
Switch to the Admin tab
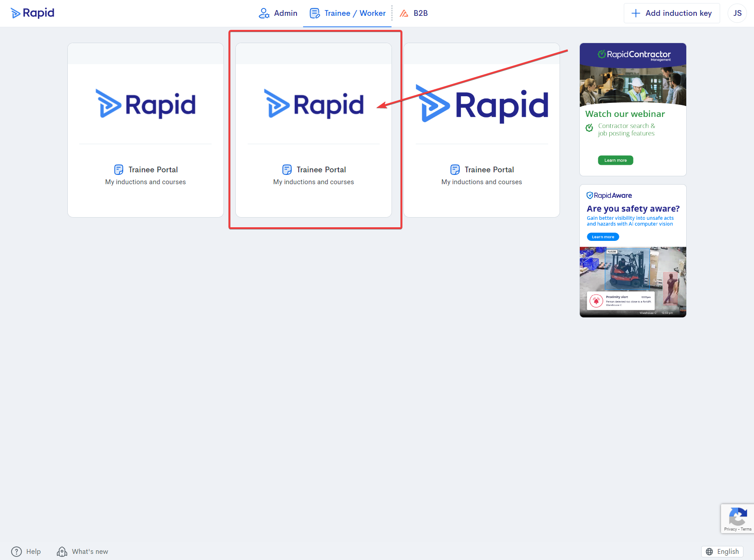tap(278, 13)
